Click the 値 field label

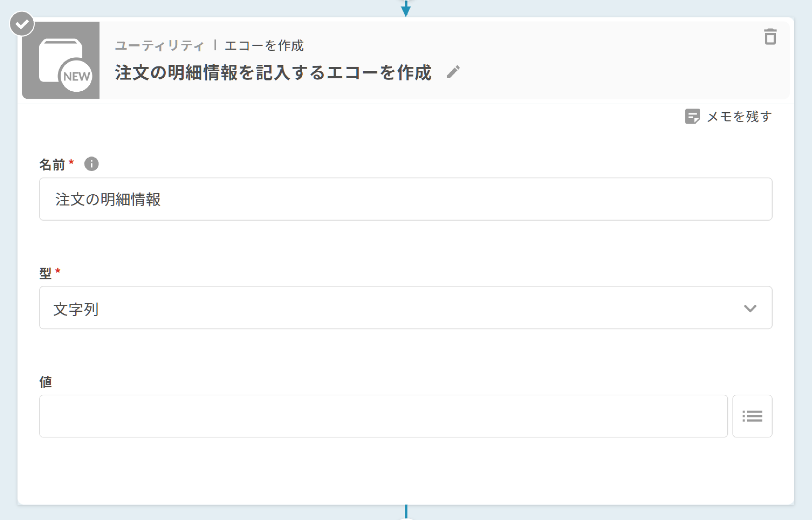pyautogui.click(x=46, y=382)
